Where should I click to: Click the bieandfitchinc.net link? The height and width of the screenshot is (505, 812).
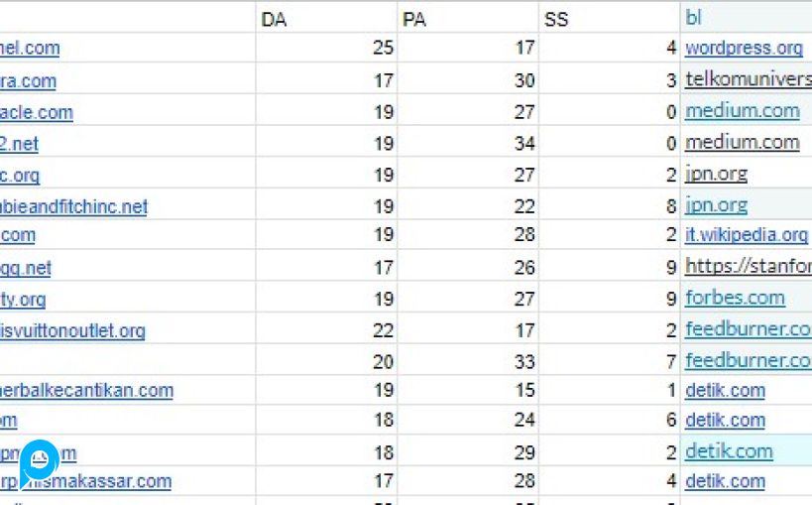pos(74,206)
